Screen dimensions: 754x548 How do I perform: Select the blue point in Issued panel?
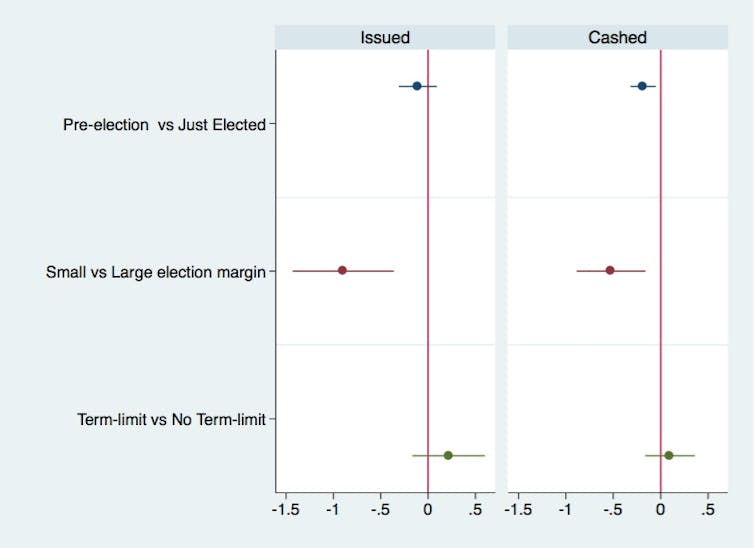pos(417,86)
